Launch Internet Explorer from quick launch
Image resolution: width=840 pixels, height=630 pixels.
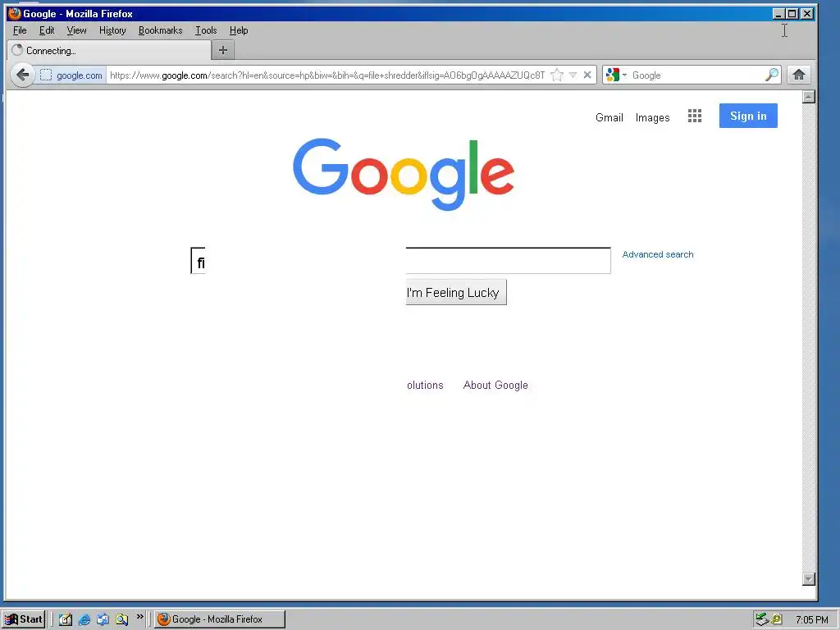click(x=84, y=619)
